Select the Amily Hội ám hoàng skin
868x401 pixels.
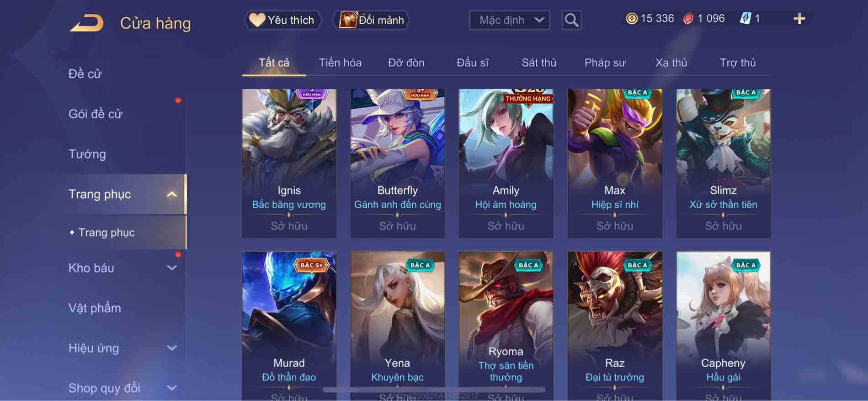coord(506,164)
